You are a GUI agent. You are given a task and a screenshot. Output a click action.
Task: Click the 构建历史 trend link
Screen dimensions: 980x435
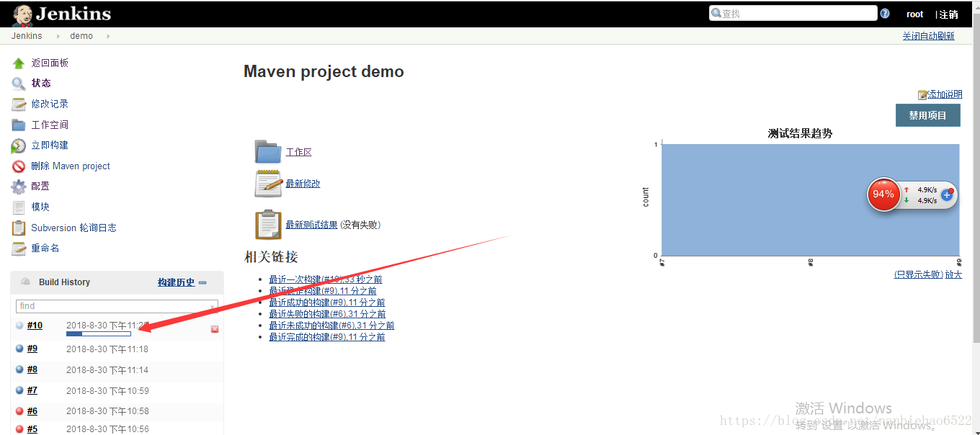(x=177, y=282)
